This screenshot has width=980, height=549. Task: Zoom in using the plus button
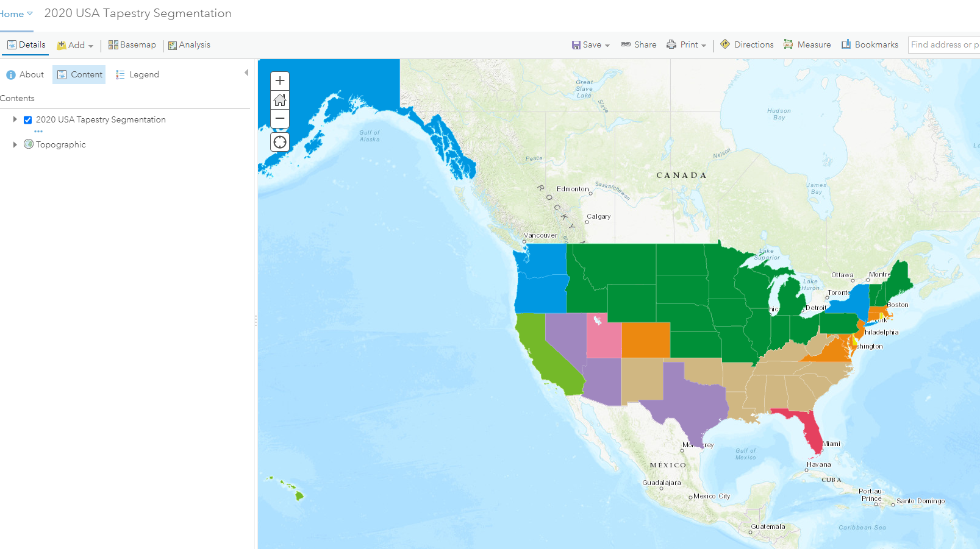[x=279, y=80]
